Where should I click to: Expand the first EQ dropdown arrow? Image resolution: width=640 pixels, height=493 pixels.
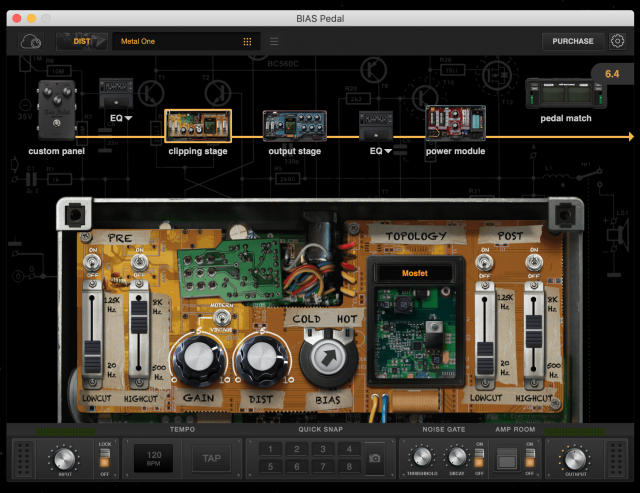click(129, 118)
